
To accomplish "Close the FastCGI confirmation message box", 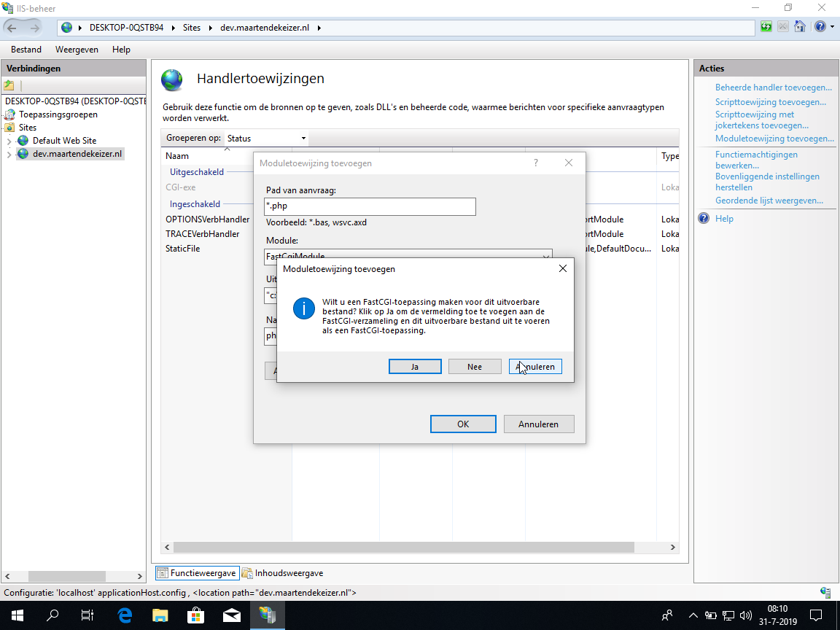I will [x=562, y=268].
